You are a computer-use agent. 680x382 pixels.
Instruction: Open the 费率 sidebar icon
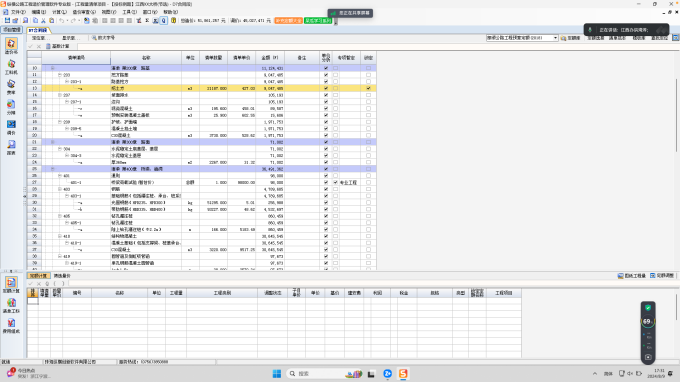coord(11,87)
